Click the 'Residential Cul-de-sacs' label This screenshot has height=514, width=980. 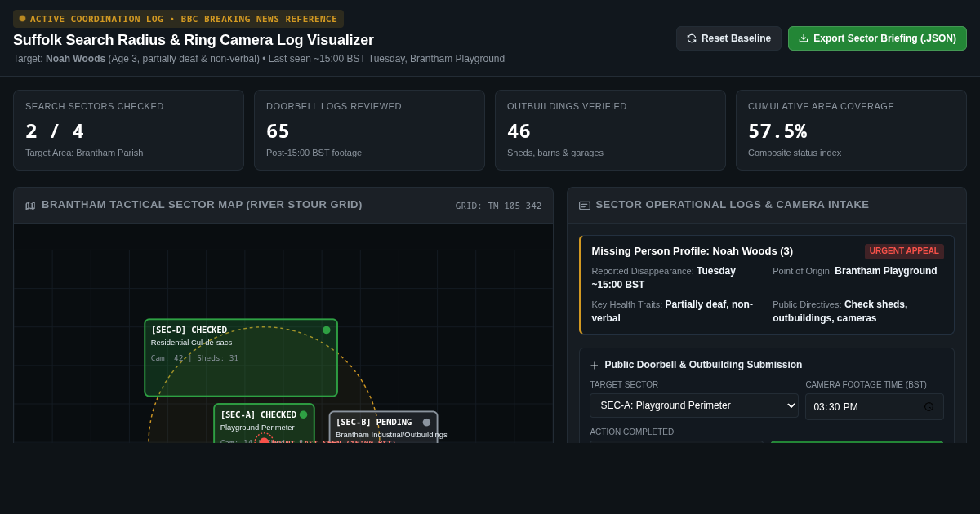click(x=191, y=343)
